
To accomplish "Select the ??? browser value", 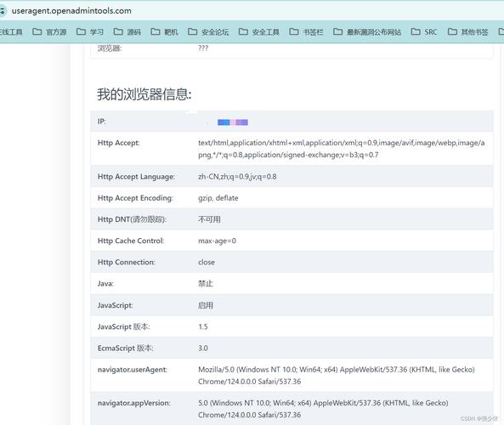I will 203,48.
